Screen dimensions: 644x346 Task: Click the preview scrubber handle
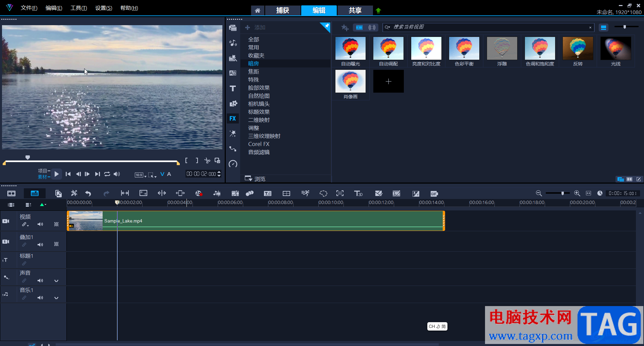(x=28, y=157)
